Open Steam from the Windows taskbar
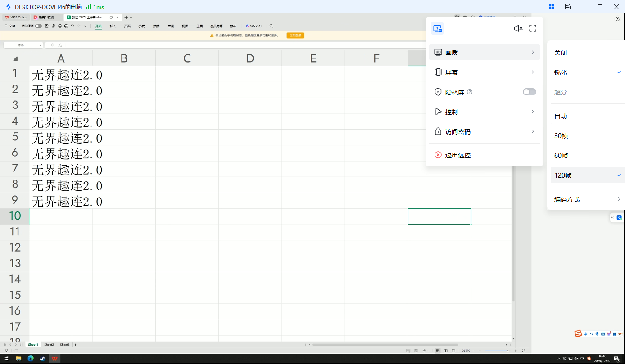The width and height of the screenshot is (625, 364). pos(42,359)
